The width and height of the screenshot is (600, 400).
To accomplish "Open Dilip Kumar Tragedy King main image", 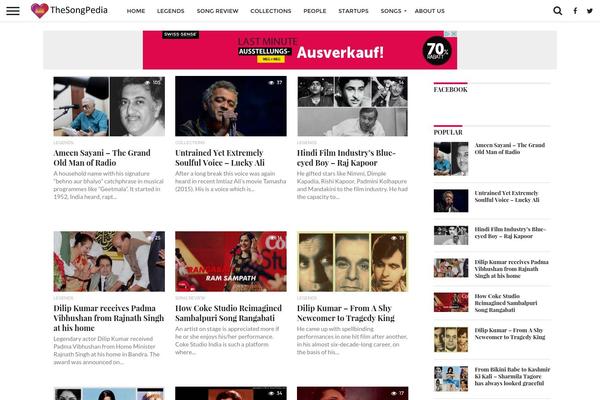I will click(352, 261).
